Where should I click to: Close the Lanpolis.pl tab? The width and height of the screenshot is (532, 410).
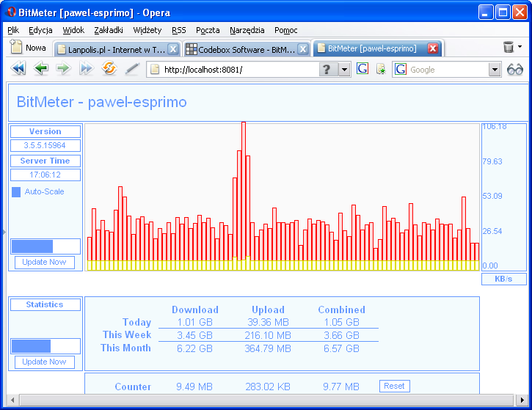[173, 48]
